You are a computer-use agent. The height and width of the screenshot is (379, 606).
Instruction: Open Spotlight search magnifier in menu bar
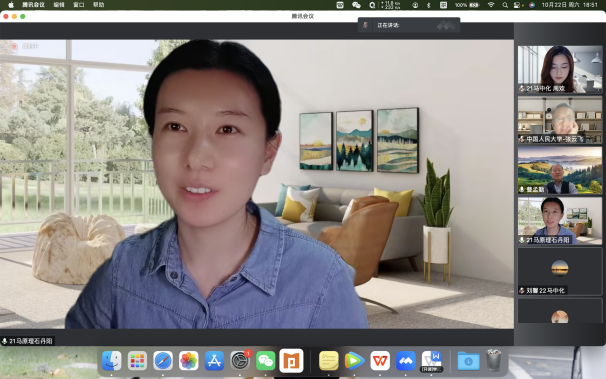(505, 5)
